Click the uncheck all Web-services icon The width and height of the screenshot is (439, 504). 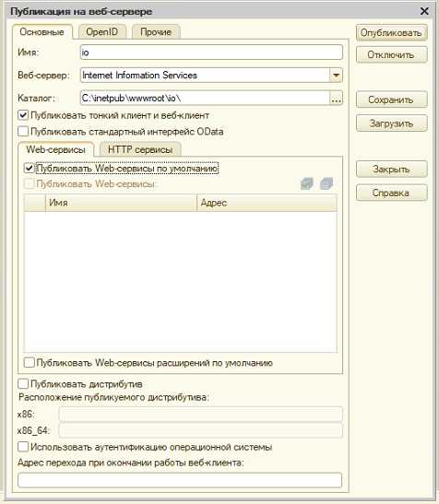pos(326,183)
